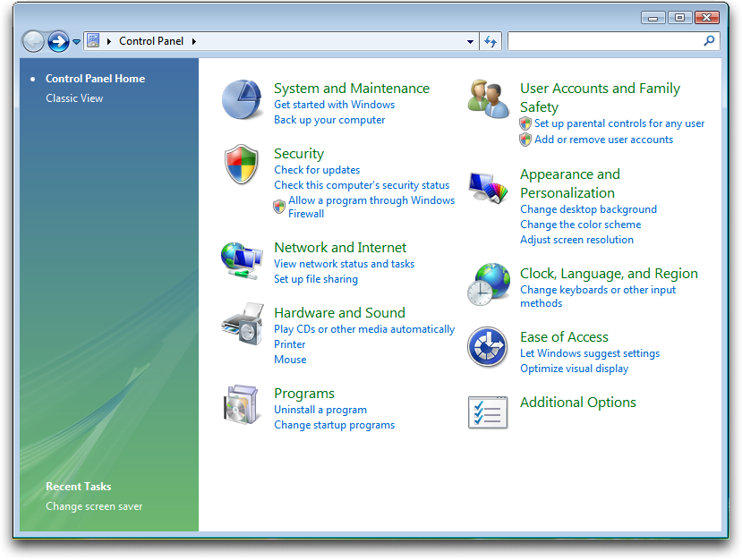Click Allow a program through Windows Firewall
This screenshot has width=742, height=560.
(371, 208)
